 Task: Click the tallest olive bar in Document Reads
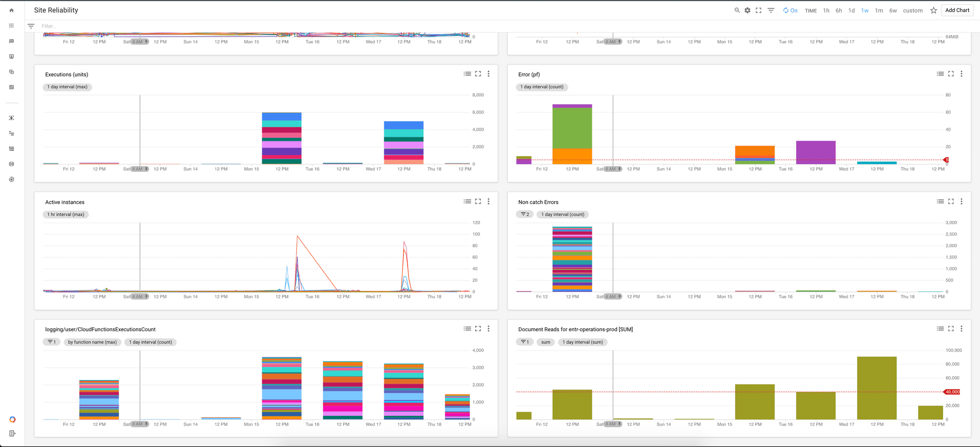[877, 388]
